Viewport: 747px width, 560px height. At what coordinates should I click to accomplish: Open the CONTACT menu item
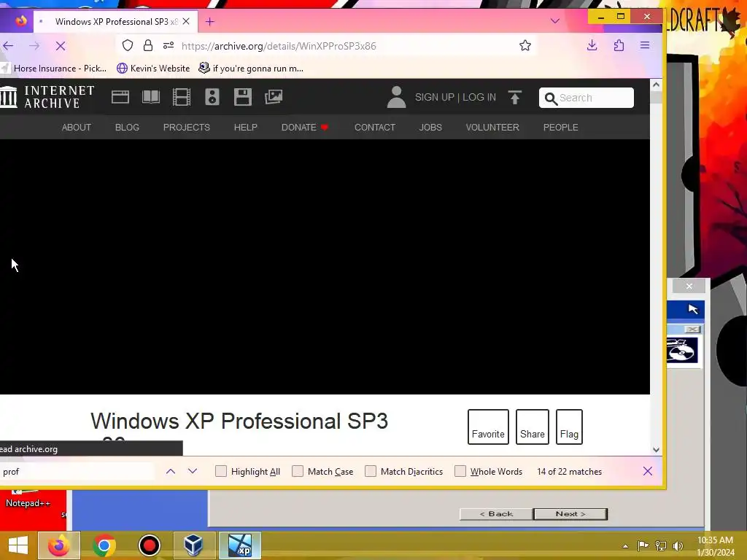point(375,127)
